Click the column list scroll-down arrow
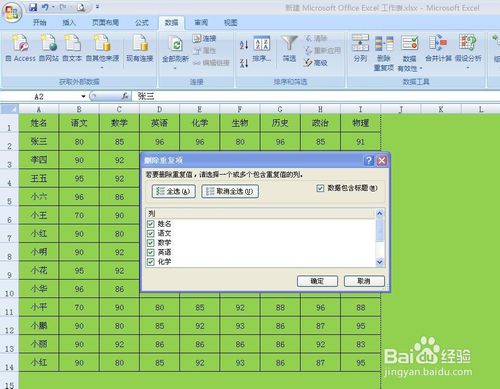 pos(380,262)
